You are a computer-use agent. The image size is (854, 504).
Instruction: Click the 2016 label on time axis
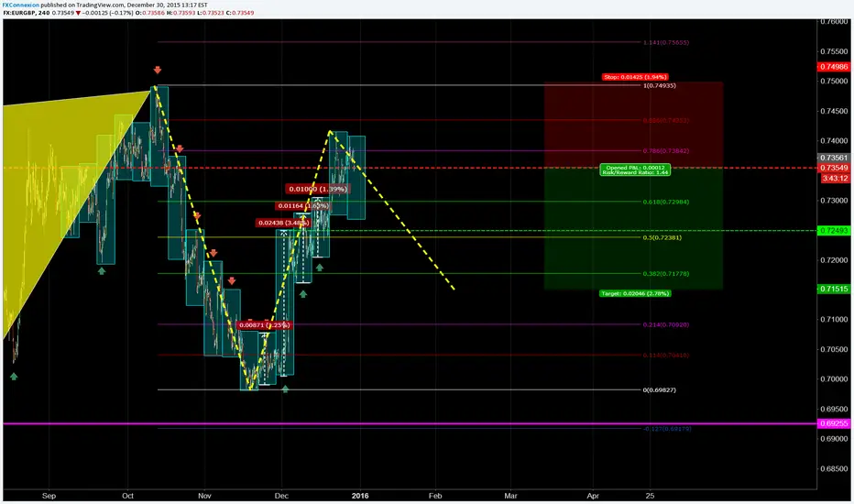(360, 496)
